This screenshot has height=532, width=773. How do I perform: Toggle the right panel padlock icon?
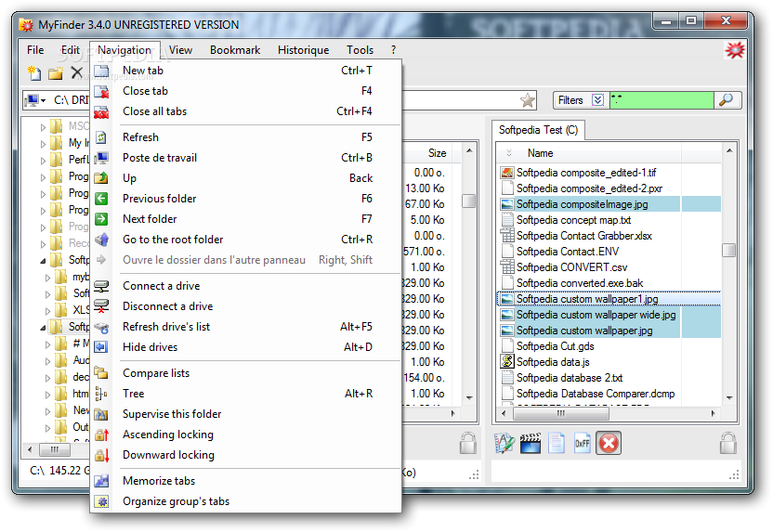tap(728, 443)
